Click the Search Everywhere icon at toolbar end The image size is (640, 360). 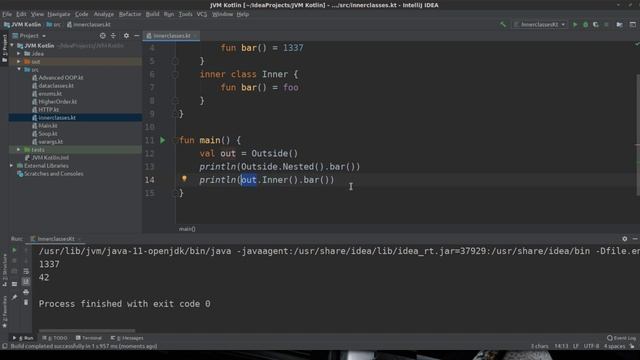[x=633, y=24]
